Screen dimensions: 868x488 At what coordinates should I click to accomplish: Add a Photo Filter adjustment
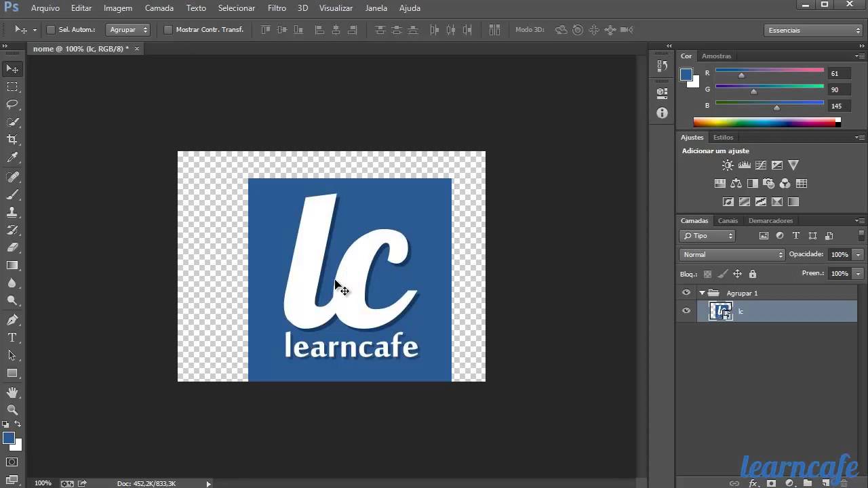768,183
